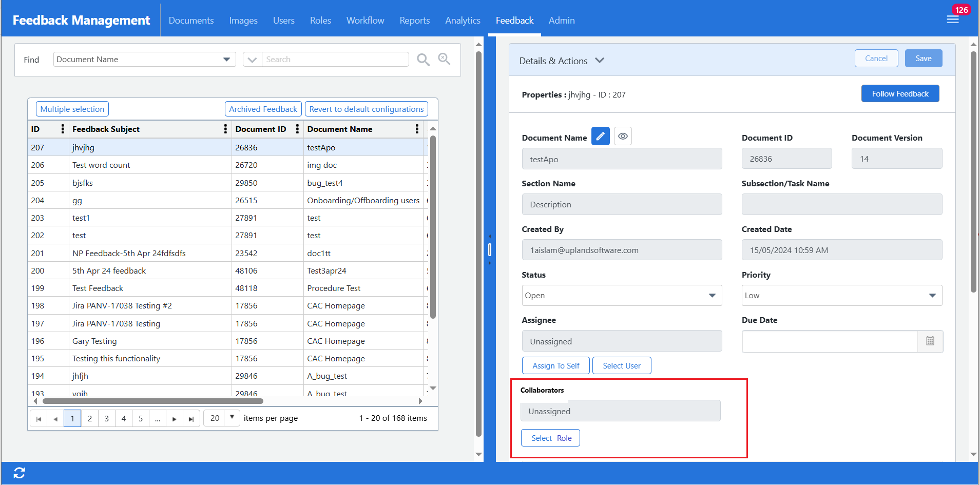Screen dimensions: 980x485
Task: Click the Assign To Self button
Action: point(555,366)
